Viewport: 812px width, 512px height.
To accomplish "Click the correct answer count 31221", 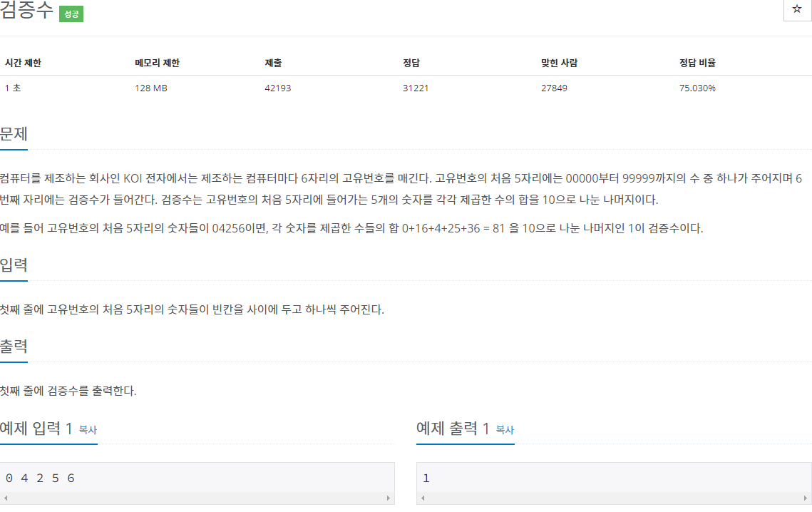I will [416, 88].
